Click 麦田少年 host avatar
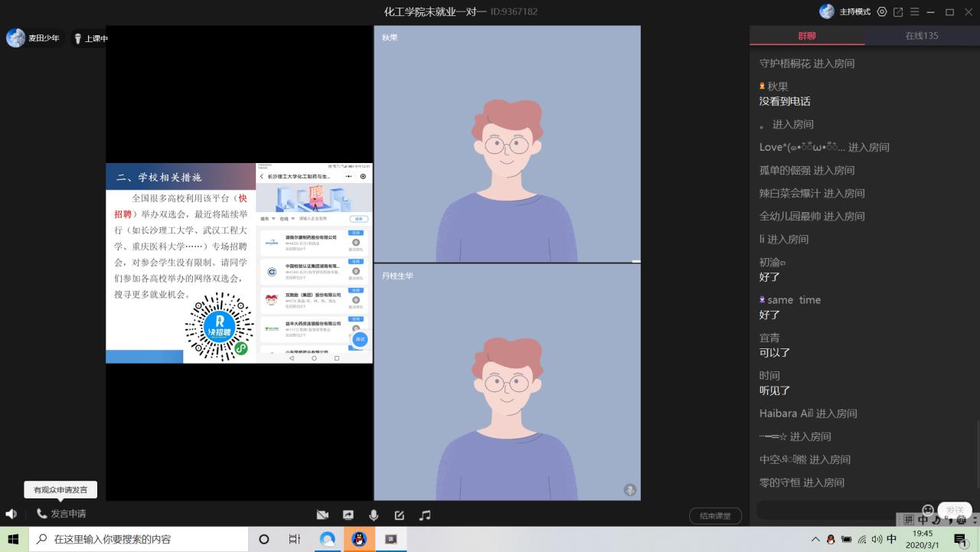Screen dimensions: 980x552 click(16, 38)
